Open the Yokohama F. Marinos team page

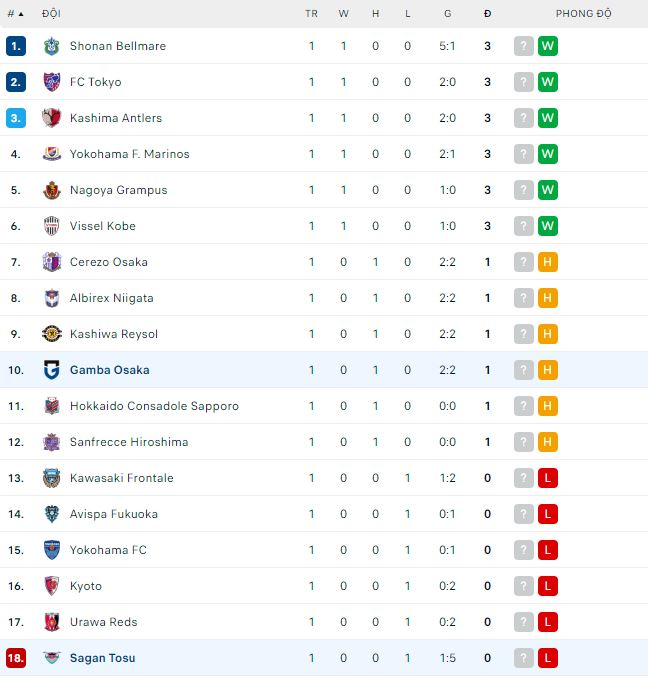[x=129, y=154]
